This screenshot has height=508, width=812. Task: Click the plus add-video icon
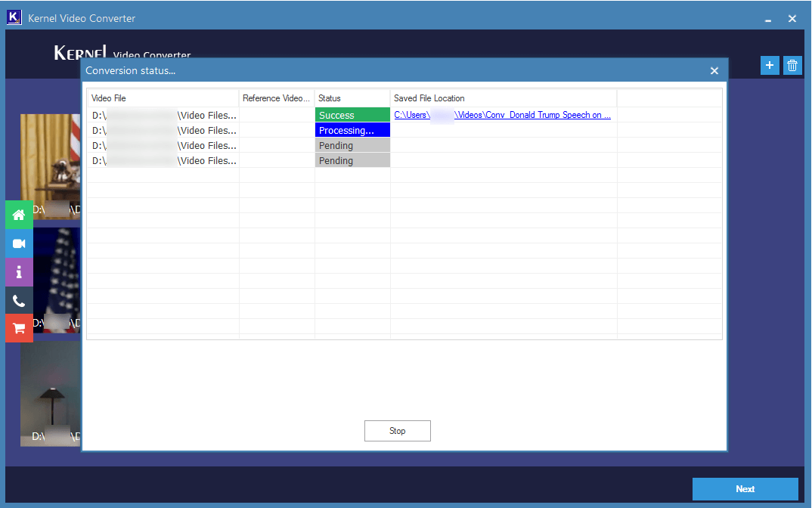[x=770, y=65]
